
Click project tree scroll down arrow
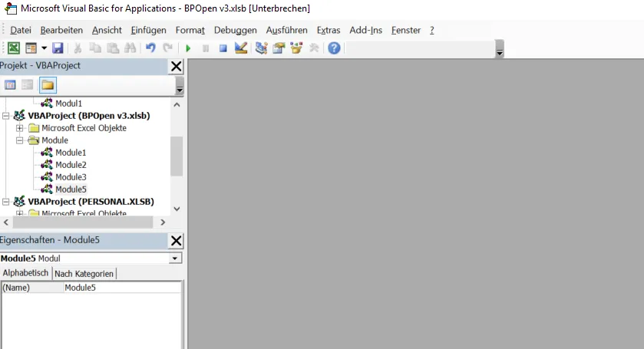(177, 209)
